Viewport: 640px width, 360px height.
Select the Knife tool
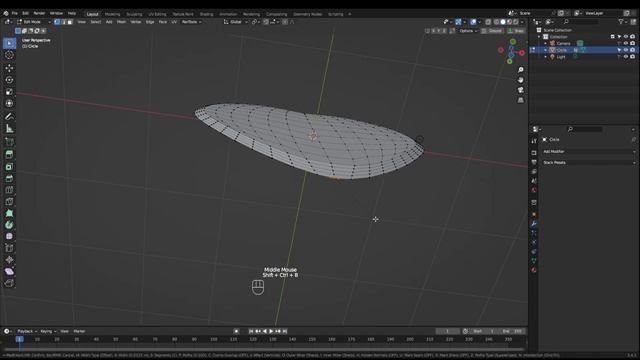click(9, 202)
